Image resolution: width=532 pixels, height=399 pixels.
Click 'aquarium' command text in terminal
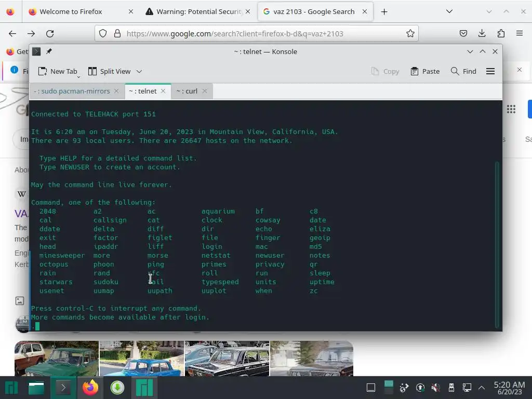click(218, 211)
